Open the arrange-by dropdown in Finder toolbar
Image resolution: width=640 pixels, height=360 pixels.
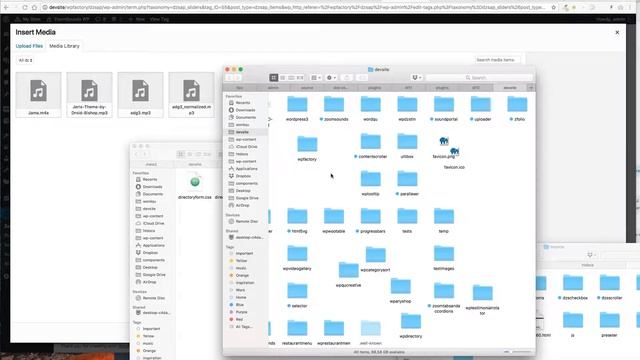[316, 78]
